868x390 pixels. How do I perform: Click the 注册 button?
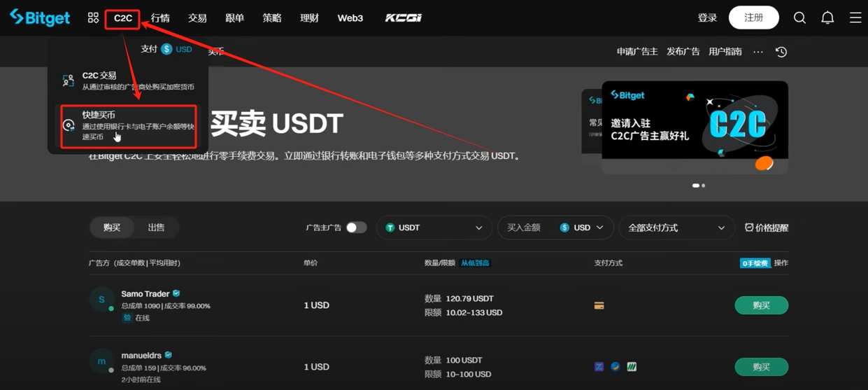pyautogui.click(x=754, y=18)
